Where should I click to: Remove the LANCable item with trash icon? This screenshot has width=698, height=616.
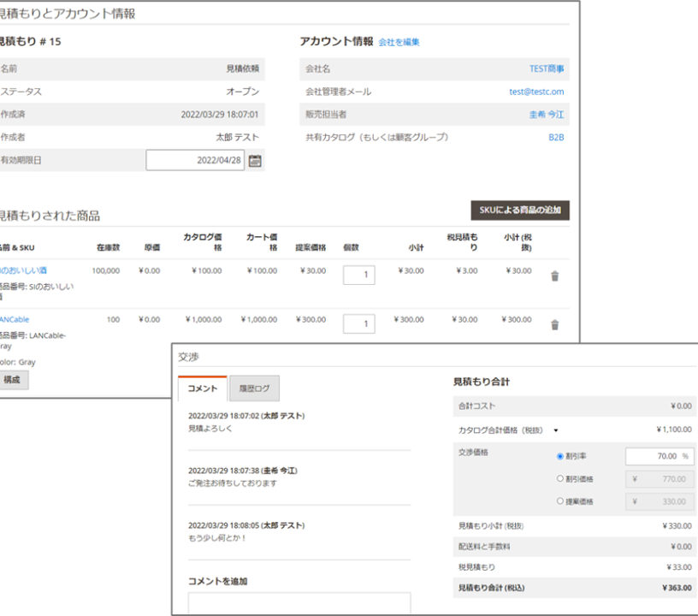click(x=554, y=325)
